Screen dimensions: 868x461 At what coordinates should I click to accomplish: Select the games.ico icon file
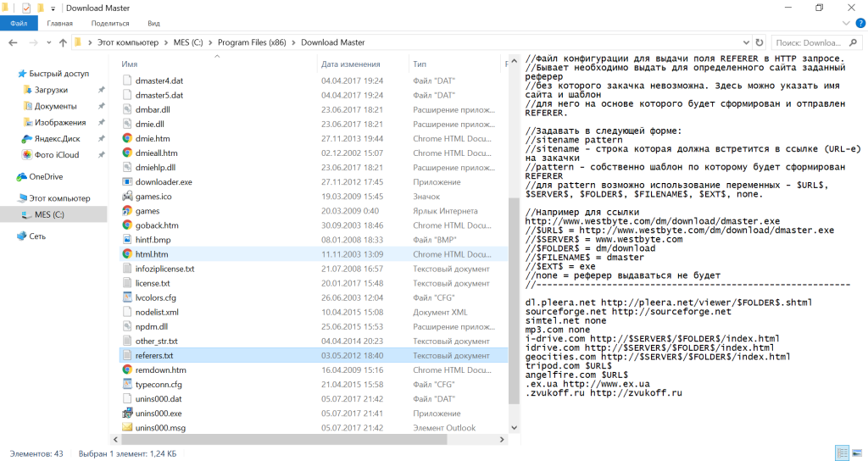click(x=153, y=197)
